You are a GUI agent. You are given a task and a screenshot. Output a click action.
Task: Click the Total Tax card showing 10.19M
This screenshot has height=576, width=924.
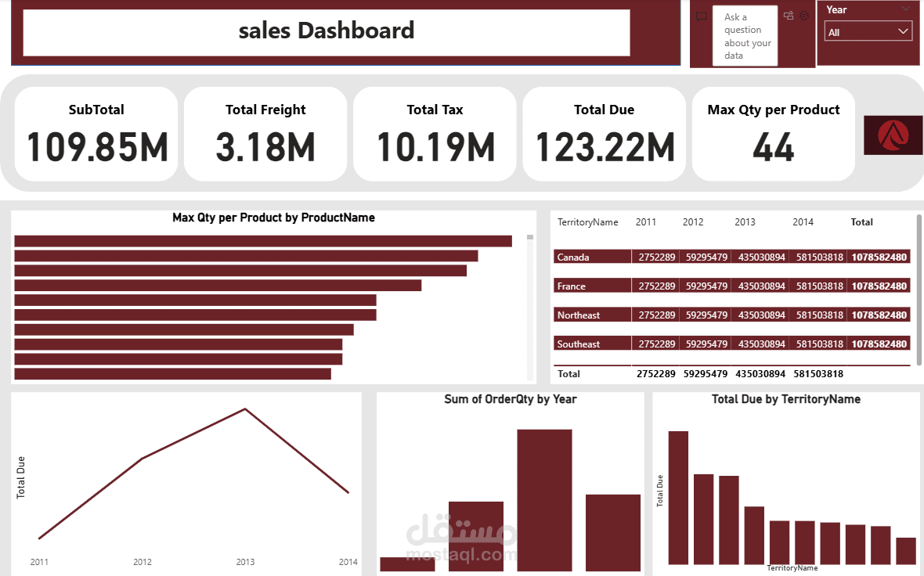[x=435, y=133]
